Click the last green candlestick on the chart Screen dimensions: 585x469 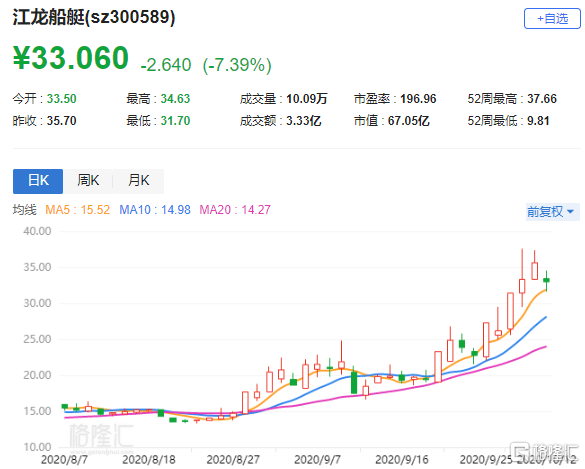point(547,280)
